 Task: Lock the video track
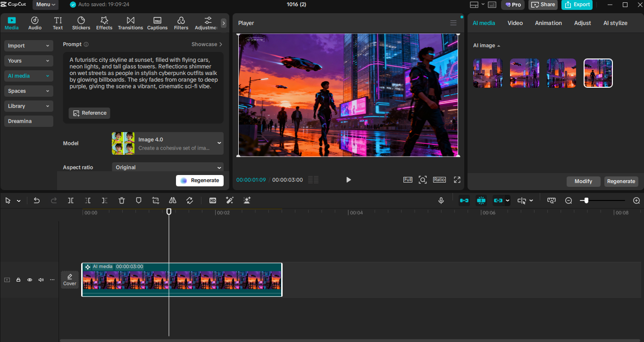coord(18,280)
